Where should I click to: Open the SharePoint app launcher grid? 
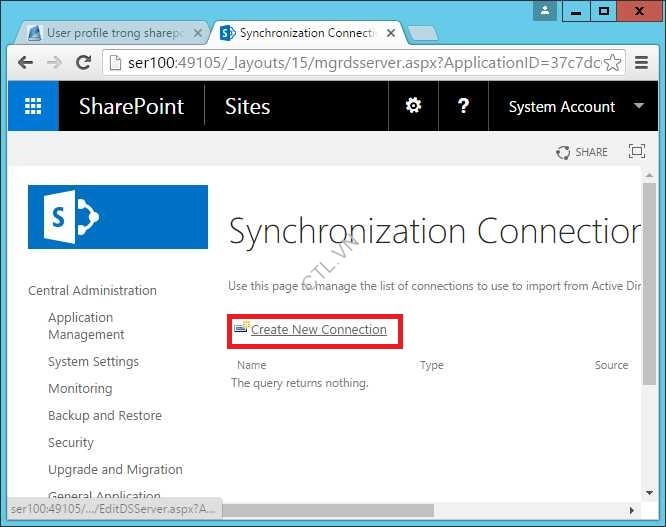pos(33,106)
